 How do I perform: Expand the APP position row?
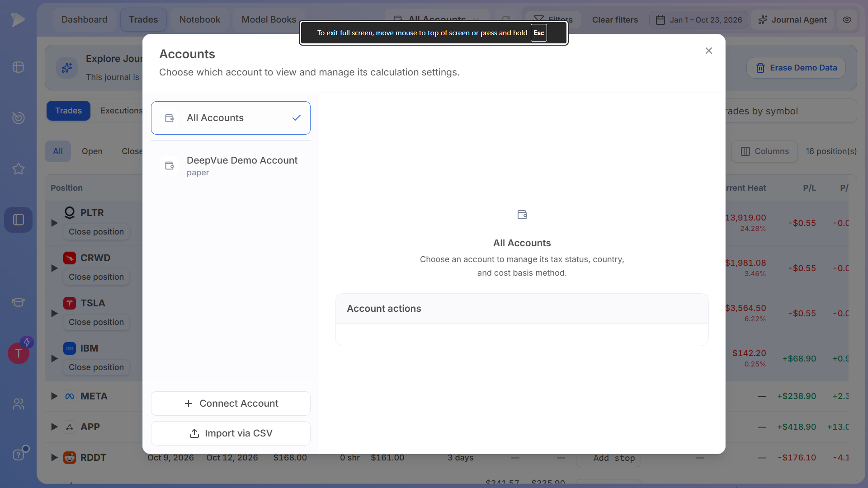click(x=54, y=427)
